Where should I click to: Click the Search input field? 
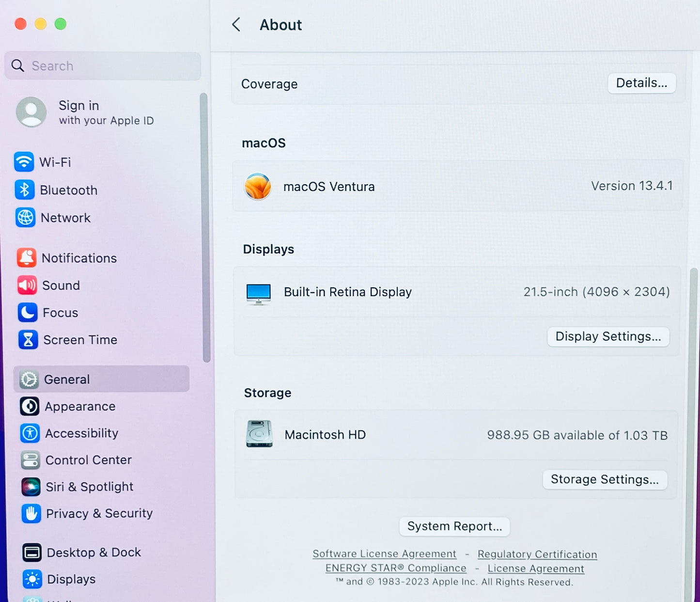pyautogui.click(x=103, y=66)
